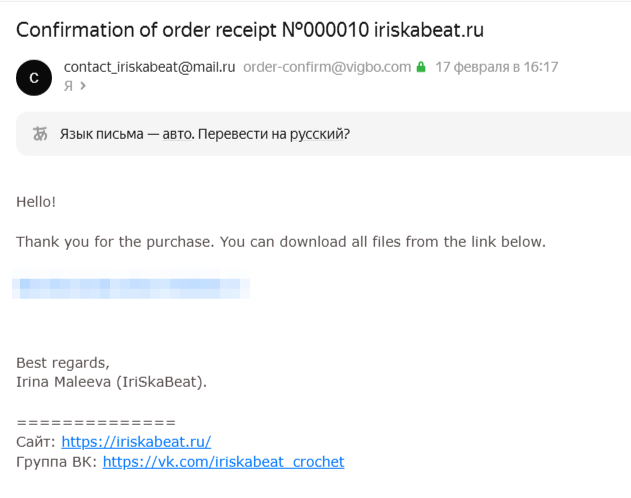Image resolution: width=631 pixels, height=498 pixels.
Task: Click the green lock security icon
Action: [x=421, y=68]
